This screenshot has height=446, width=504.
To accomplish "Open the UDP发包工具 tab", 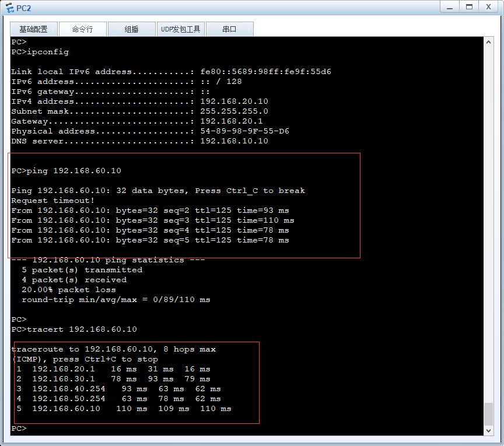I will tap(180, 29).
